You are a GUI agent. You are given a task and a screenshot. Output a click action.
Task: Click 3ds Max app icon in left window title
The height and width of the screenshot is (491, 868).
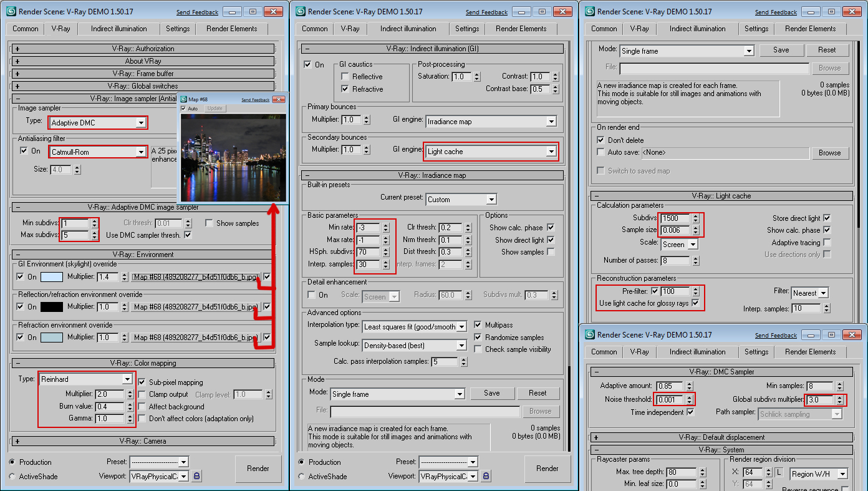click(x=11, y=11)
